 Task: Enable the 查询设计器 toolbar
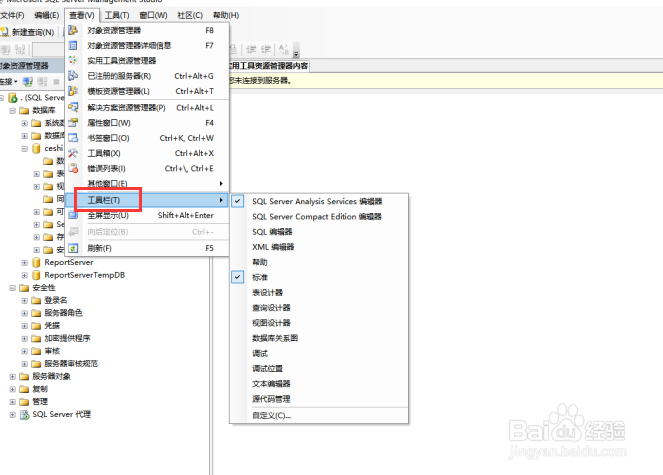(x=271, y=308)
